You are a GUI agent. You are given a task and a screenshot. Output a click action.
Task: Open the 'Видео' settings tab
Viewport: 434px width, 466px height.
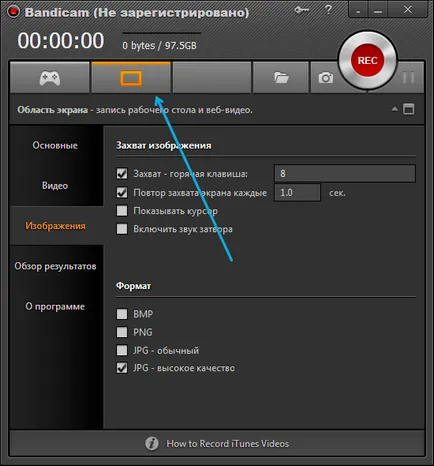click(x=55, y=185)
